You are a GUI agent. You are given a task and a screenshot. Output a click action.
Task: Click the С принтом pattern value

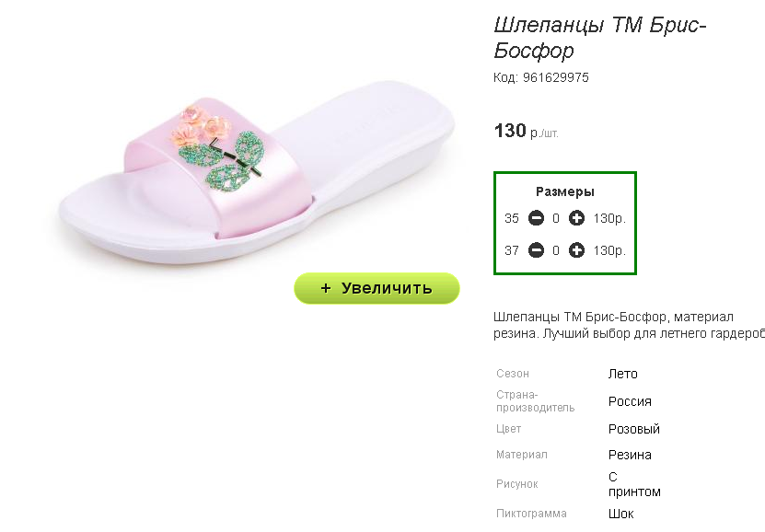click(633, 484)
